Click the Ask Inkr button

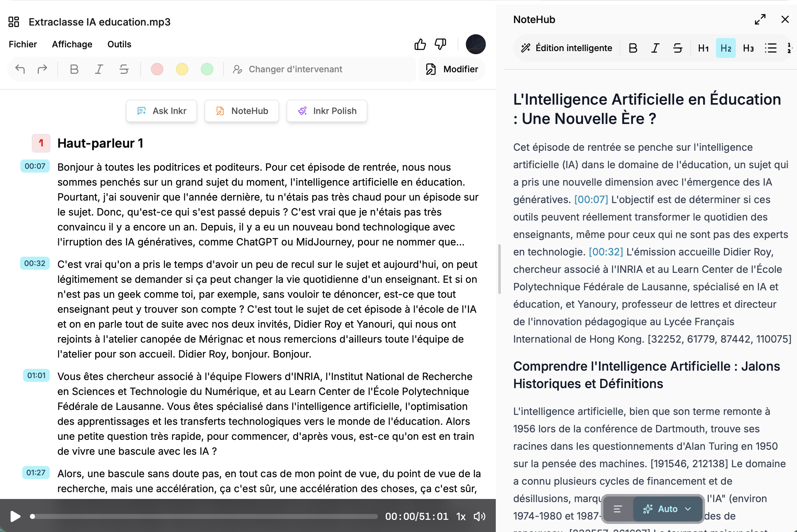(x=162, y=111)
